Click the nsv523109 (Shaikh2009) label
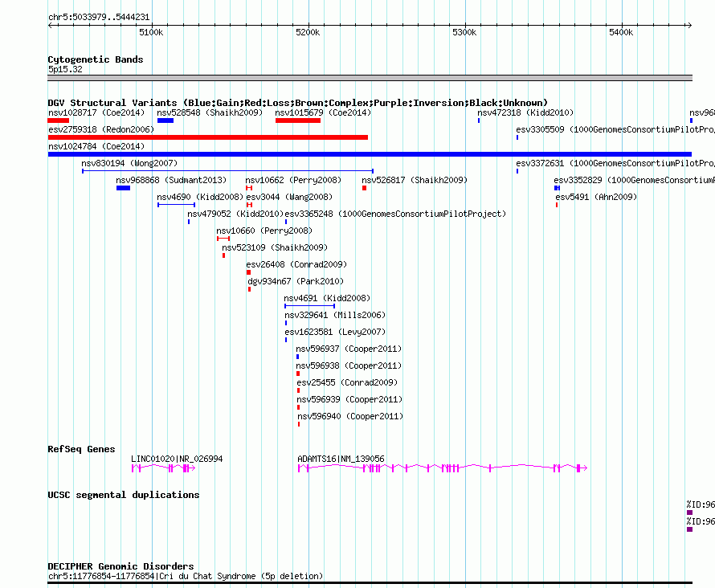Viewport: 715px width, 588px height. point(275,247)
